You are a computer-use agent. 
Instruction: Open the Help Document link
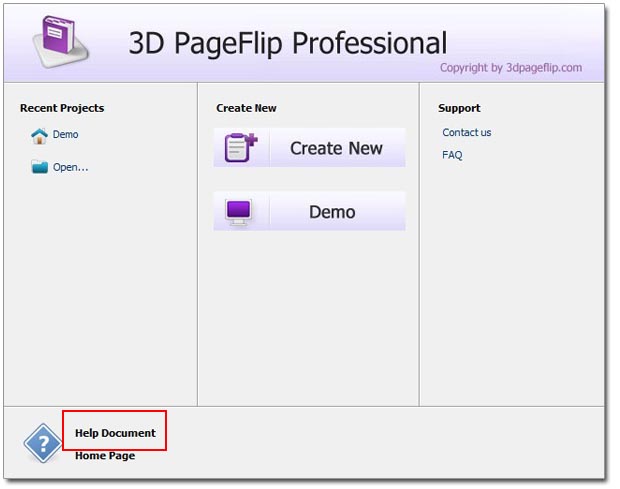click(115, 433)
